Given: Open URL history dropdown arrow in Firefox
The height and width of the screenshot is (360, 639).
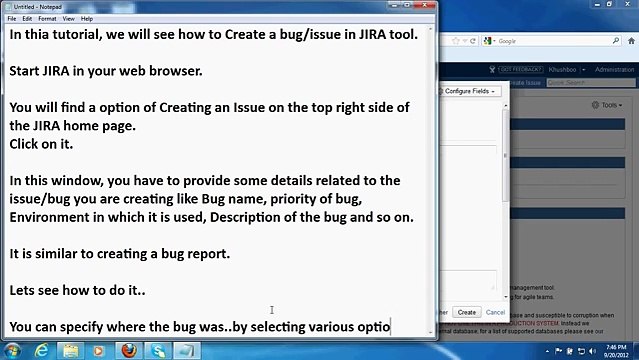Looking at the screenshot, I should [x=465, y=41].
